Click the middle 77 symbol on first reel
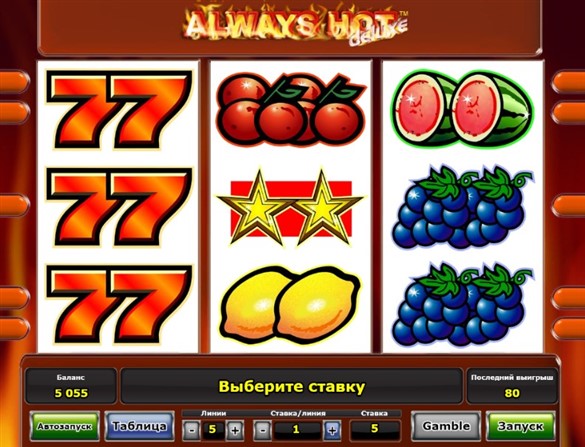This screenshot has height=447, width=585. coord(119,207)
